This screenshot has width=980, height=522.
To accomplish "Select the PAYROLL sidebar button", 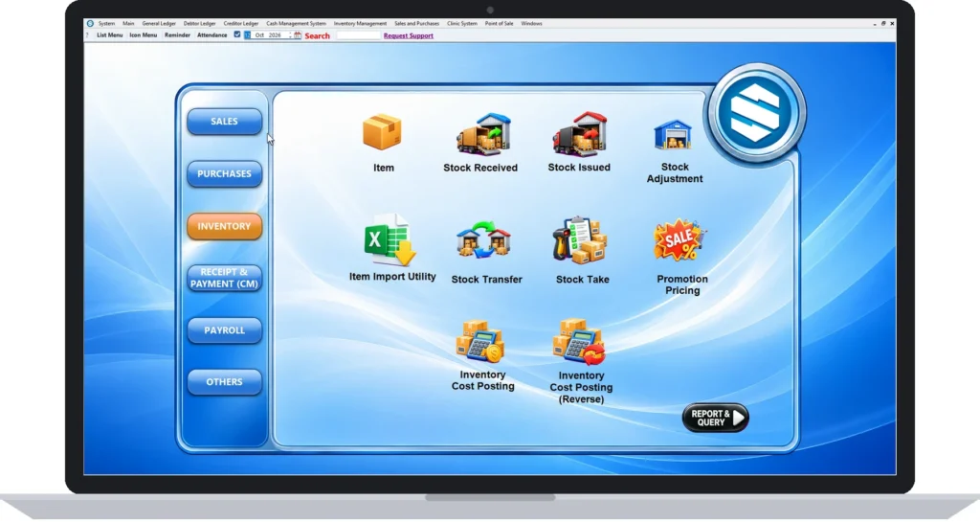I will 224,330.
